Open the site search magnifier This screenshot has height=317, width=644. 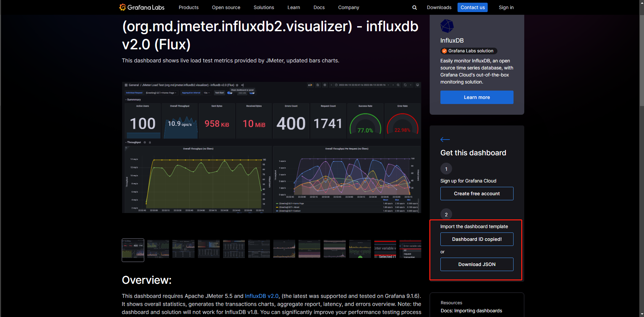tap(415, 7)
